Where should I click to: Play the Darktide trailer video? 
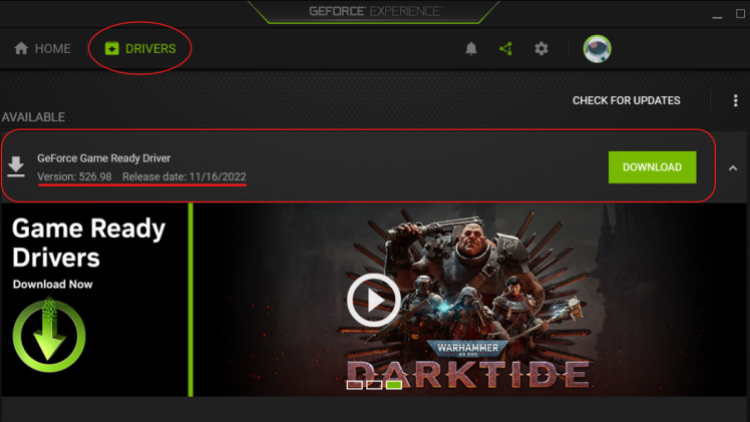coord(374,300)
